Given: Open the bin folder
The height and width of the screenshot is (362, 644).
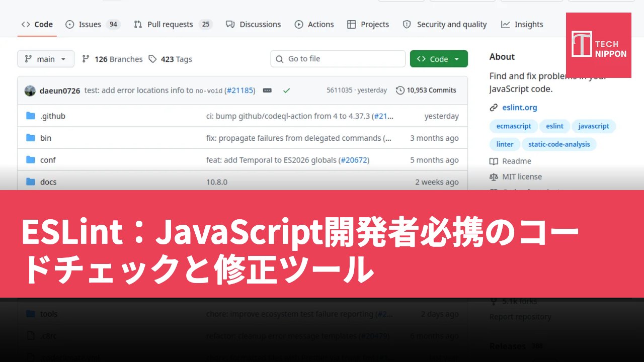Looking at the screenshot, I should tap(46, 138).
